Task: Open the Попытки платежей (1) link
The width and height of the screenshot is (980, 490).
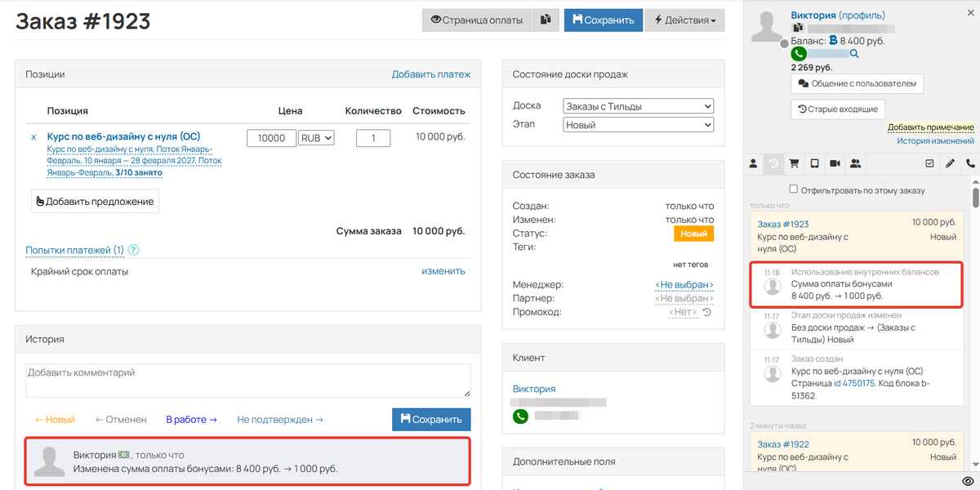Action: pos(75,251)
